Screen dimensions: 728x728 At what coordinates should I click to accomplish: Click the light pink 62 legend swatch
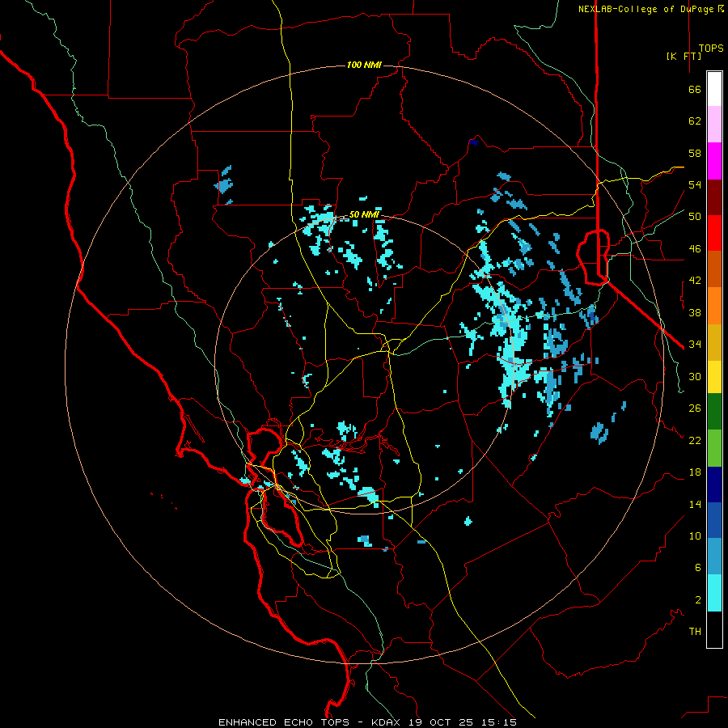(x=714, y=125)
